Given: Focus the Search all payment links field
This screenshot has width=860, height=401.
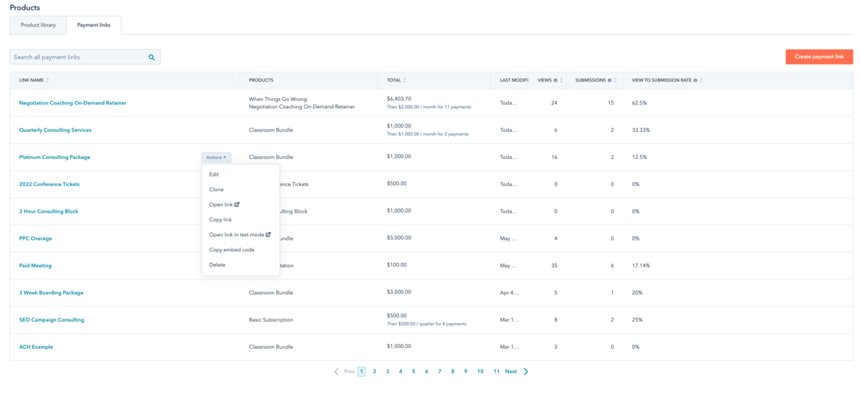Looking at the screenshot, I should pos(85,57).
